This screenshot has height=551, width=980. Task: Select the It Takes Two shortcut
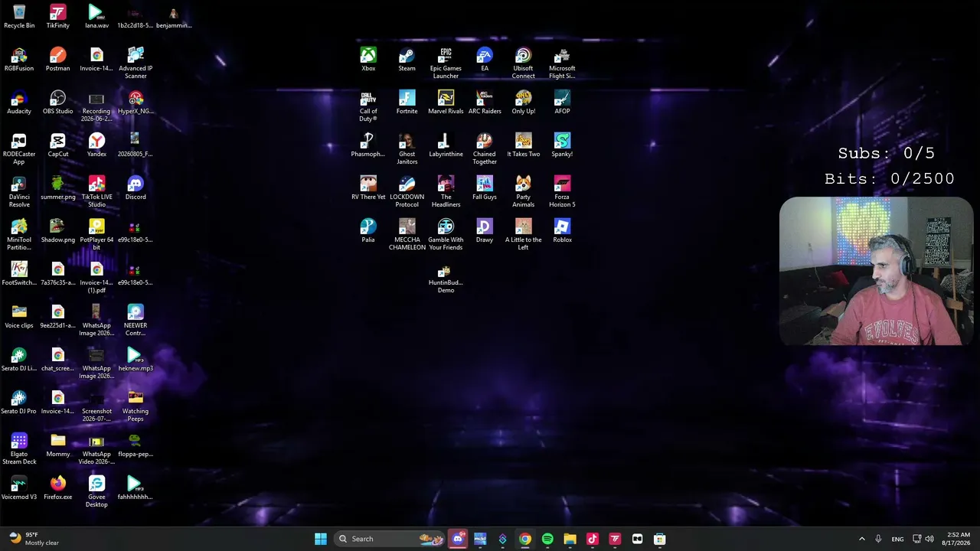524,145
